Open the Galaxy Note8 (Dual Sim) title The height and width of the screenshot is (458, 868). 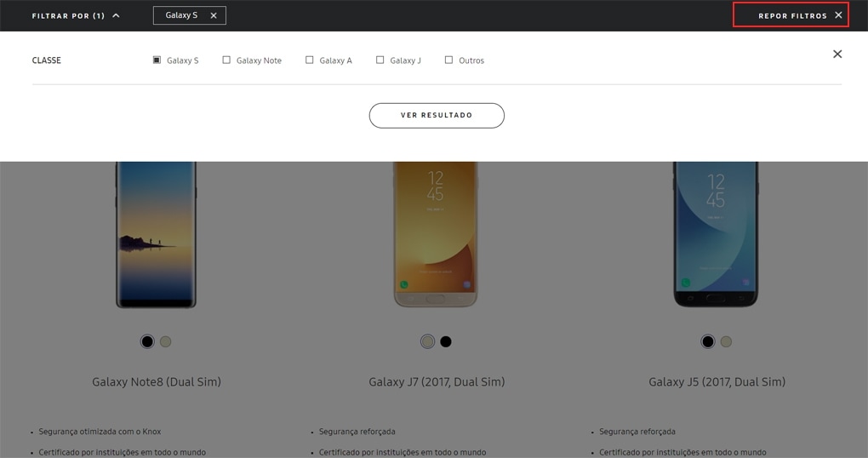[157, 381]
